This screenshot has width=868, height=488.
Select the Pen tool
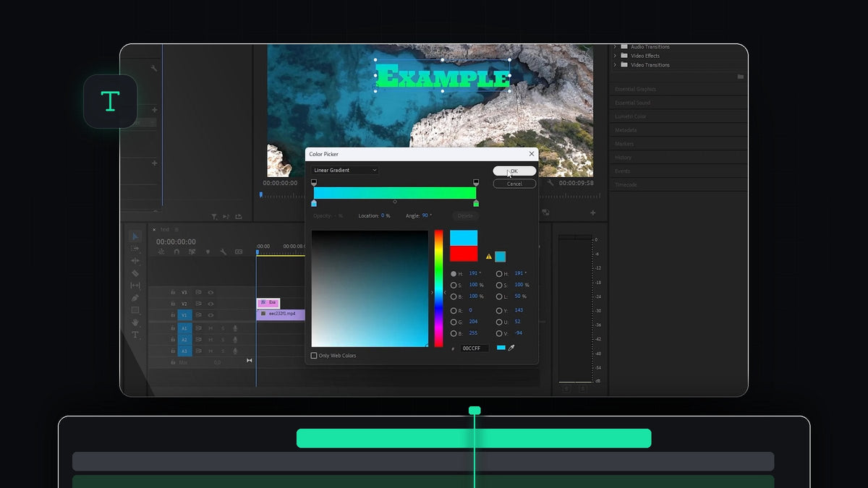135,298
